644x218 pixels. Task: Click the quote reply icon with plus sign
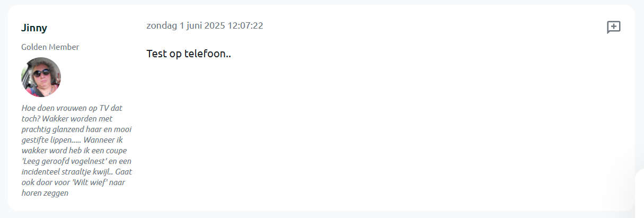pos(613,27)
